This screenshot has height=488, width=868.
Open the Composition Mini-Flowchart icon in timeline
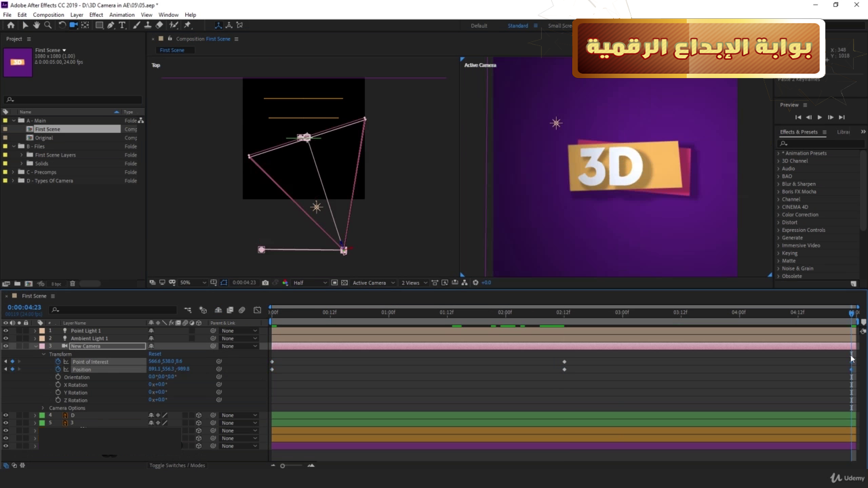(x=188, y=310)
